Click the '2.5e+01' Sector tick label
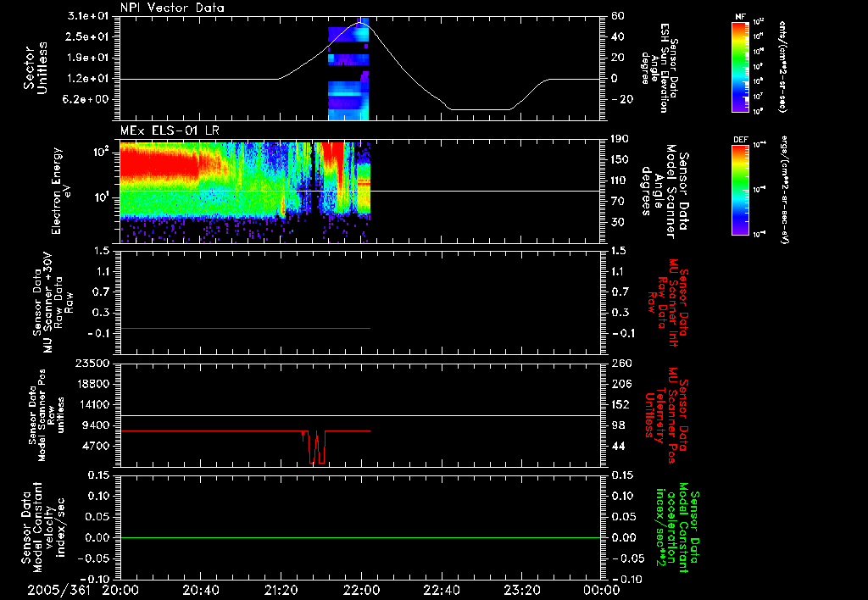The height and width of the screenshot is (600, 868). click(89, 36)
